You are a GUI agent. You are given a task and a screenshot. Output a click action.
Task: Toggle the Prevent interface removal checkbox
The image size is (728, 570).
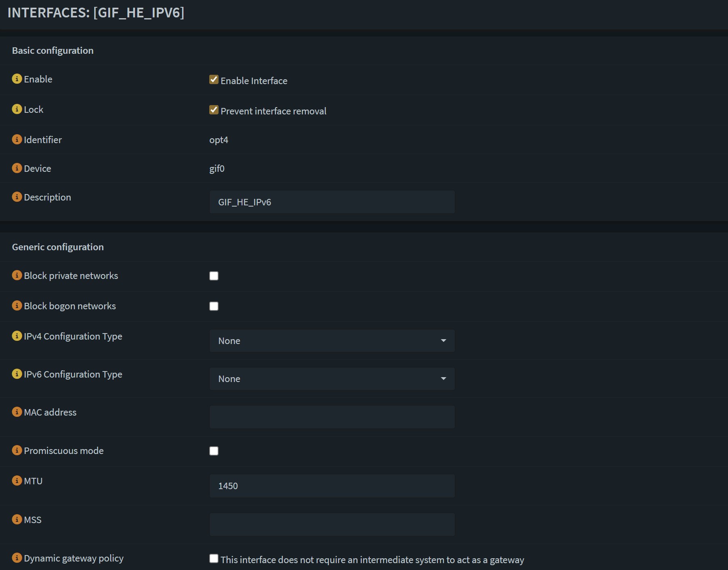tap(214, 110)
